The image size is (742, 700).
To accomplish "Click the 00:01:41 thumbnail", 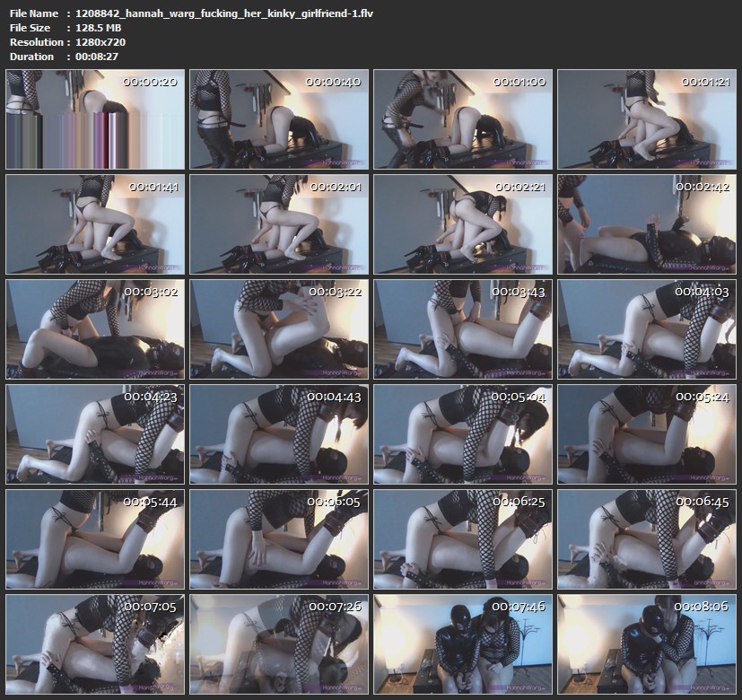I will tap(95, 223).
